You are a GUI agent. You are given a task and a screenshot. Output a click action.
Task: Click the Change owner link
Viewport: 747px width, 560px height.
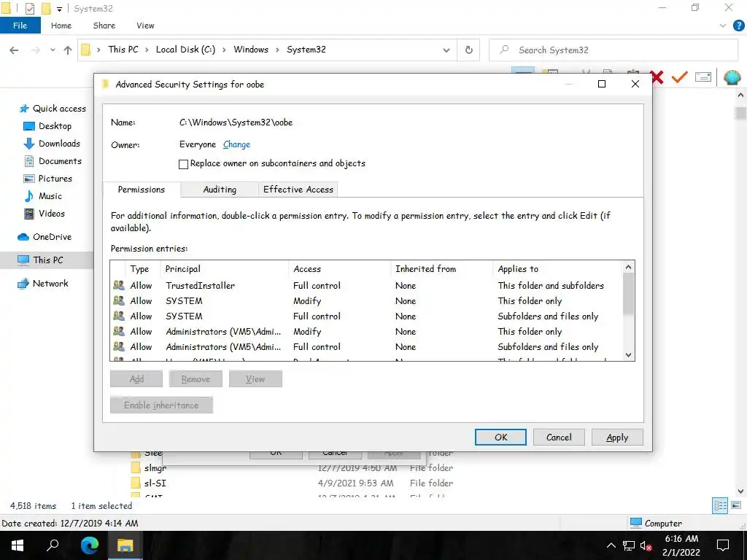236,144
